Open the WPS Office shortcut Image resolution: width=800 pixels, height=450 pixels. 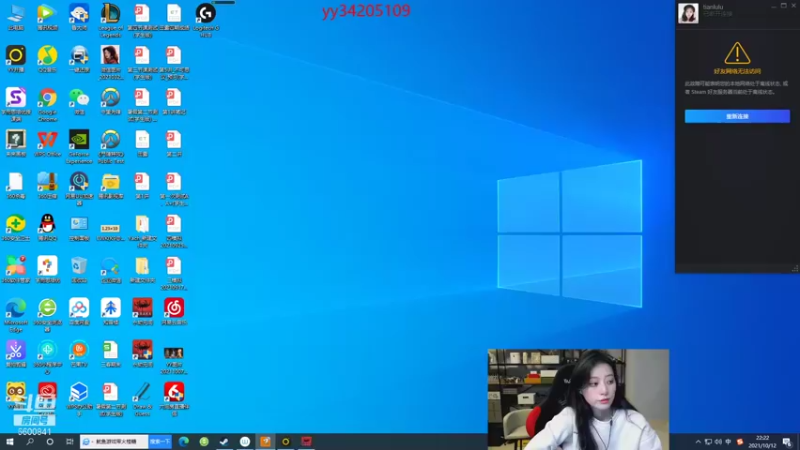(47, 140)
